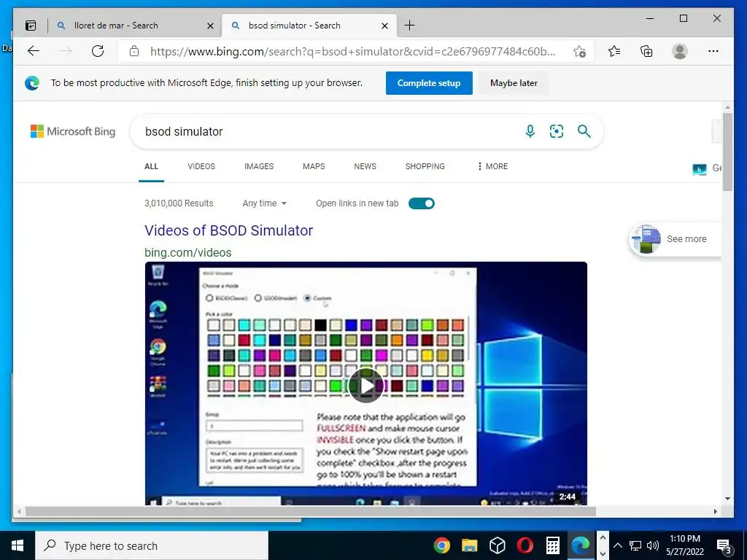Image resolution: width=747 pixels, height=560 pixels.
Task: Open the Windows Start menu
Action: pyautogui.click(x=18, y=545)
